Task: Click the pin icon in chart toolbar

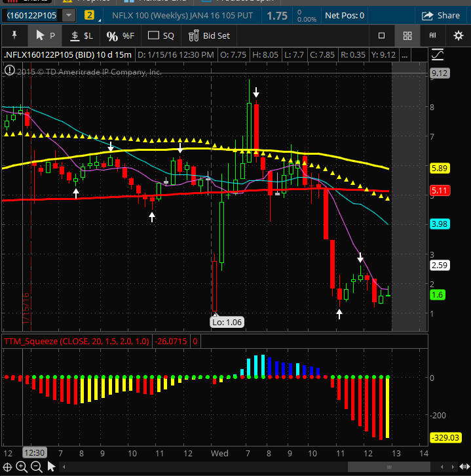Action: (14, 35)
